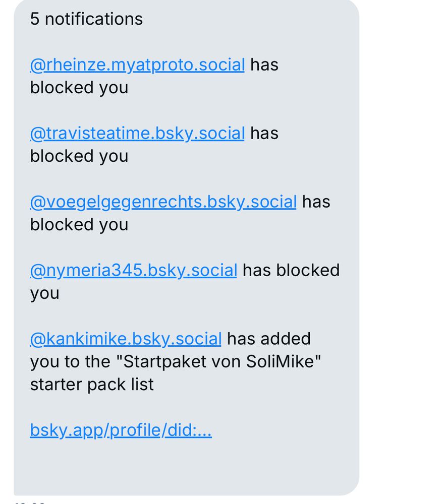The image size is (446, 504).
Task: Click the lone "you" below nymeria345
Action: [45, 294]
